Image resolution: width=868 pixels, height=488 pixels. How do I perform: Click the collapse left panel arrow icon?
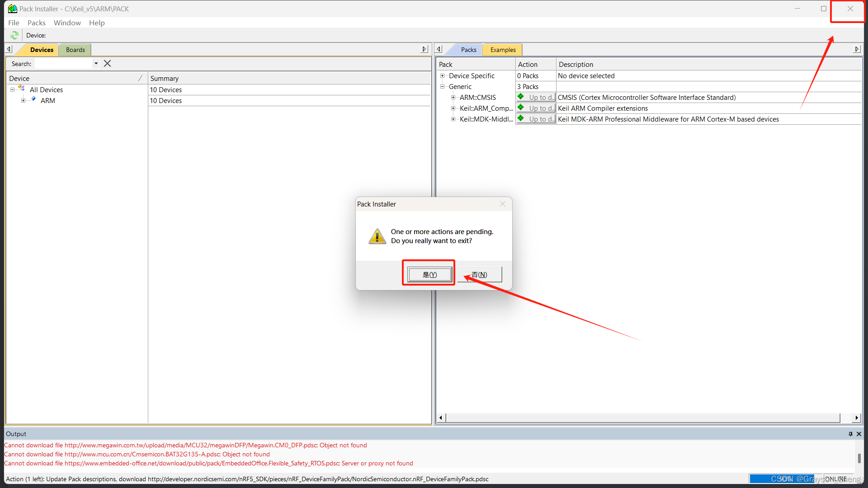(x=8, y=49)
